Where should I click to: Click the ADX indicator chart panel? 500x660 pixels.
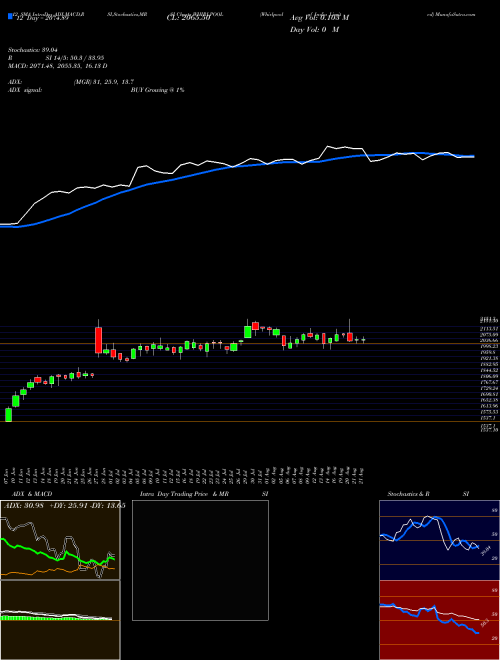[60, 540]
